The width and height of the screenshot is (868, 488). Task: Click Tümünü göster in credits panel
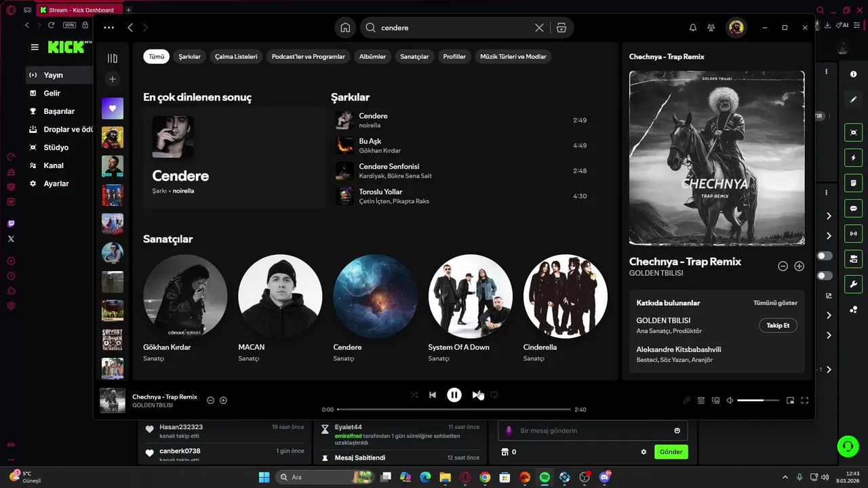775,303
